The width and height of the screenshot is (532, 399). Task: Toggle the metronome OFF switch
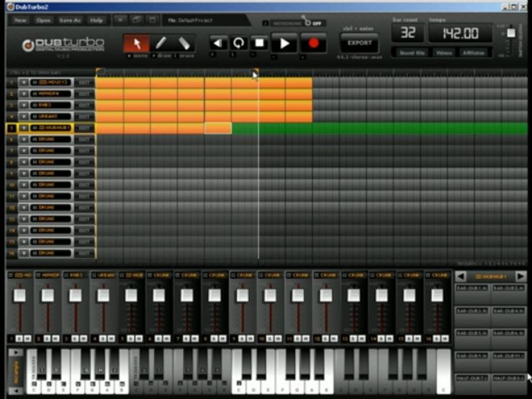pos(312,23)
